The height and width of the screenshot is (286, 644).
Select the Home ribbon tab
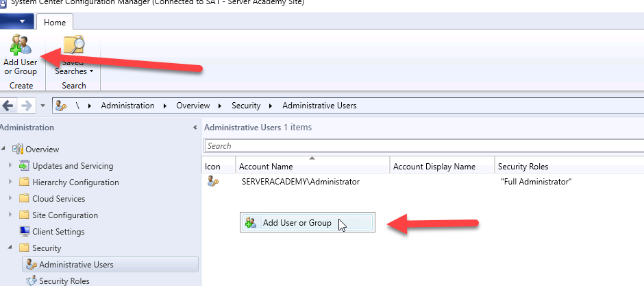pos(55,23)
